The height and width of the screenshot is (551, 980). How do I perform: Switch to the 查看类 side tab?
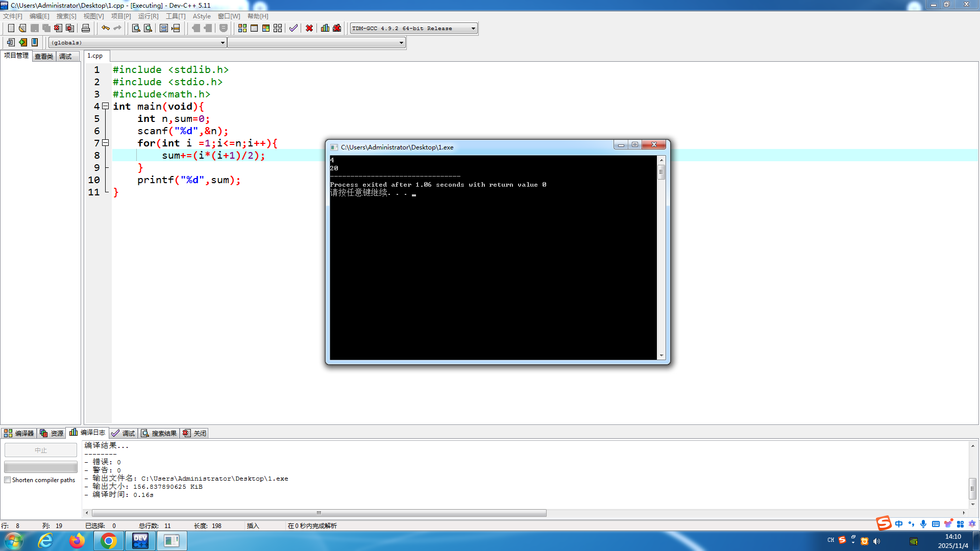point(44,57)
